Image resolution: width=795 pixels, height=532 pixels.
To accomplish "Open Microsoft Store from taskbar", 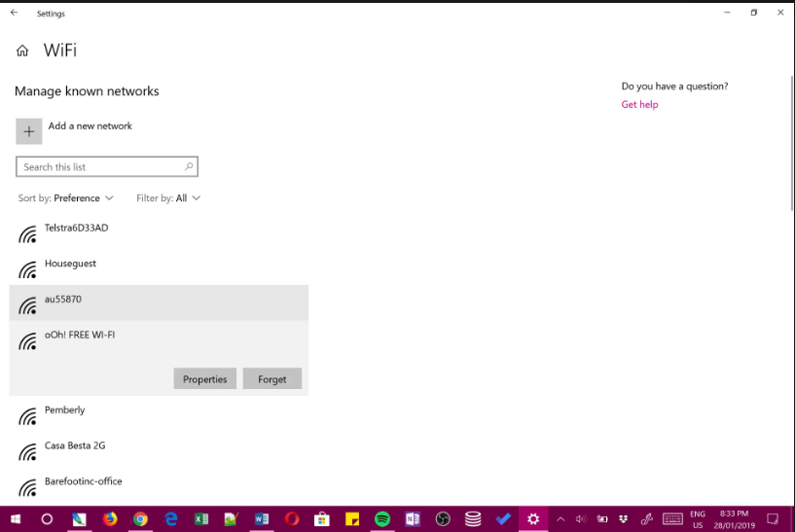I will [x=322, y=518].
